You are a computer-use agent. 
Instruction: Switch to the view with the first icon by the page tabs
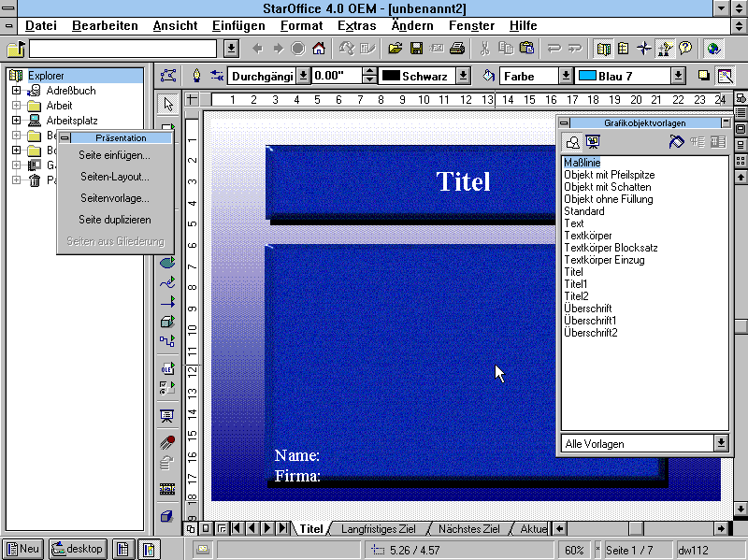[191, 528]
